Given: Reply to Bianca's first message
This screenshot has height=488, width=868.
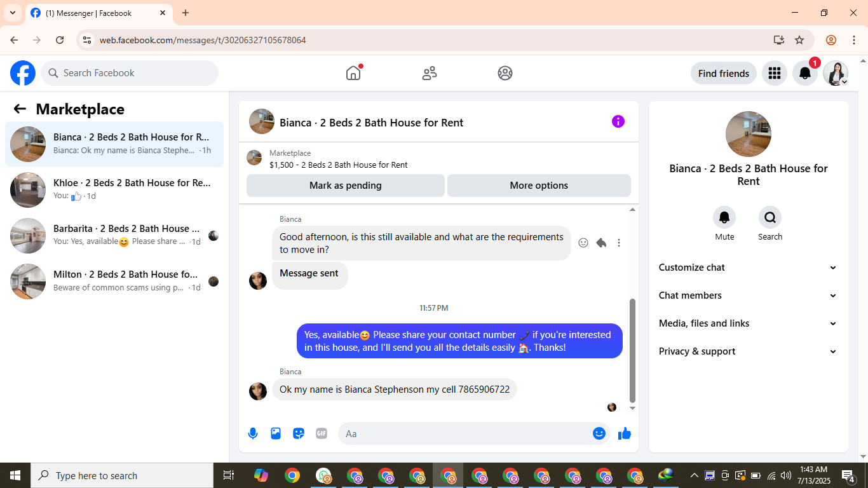Looking at the screenshot, I should [x=601, y=243].
